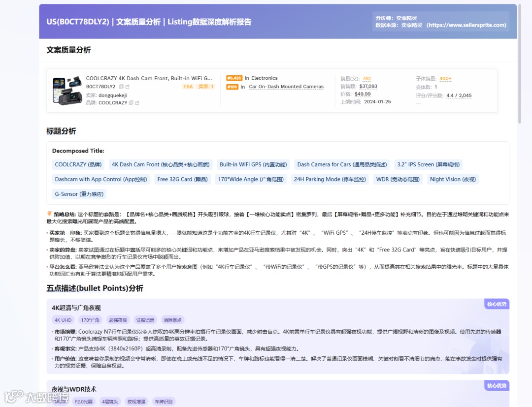532x407 pixels.
Task: Click the price value $49.99
Action: [363, 94]
